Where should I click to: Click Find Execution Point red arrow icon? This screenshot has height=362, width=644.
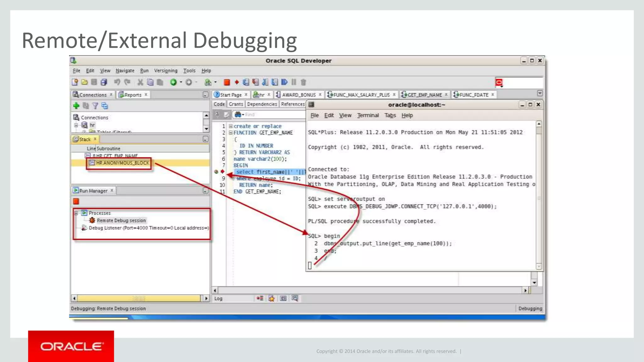(237, 82)
